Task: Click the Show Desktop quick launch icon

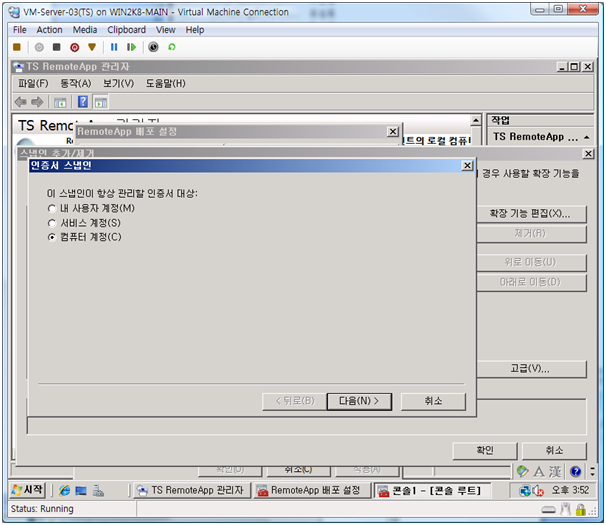Action: click(x=81, y=491)
